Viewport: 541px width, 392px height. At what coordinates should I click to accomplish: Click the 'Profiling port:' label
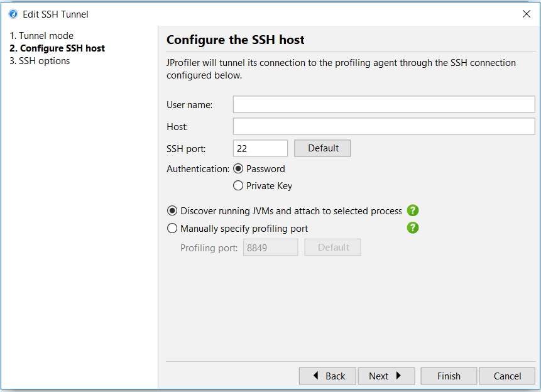click(209, 248)
